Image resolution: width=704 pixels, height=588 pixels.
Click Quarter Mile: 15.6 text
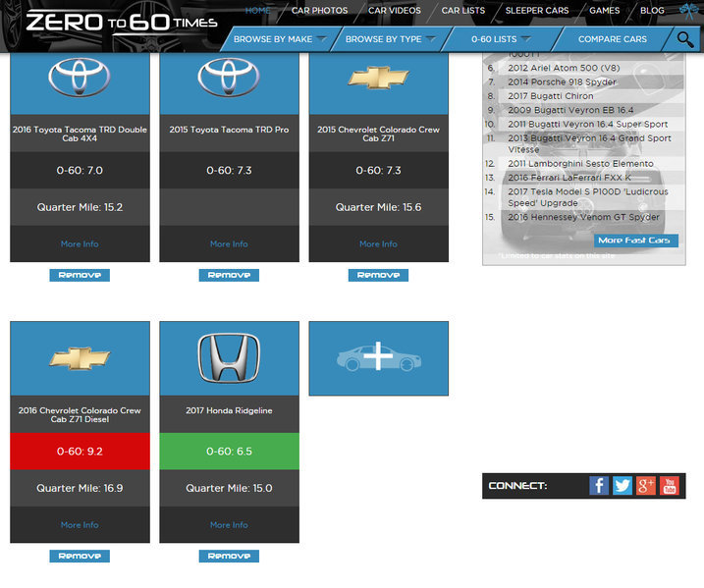(378, 207)
